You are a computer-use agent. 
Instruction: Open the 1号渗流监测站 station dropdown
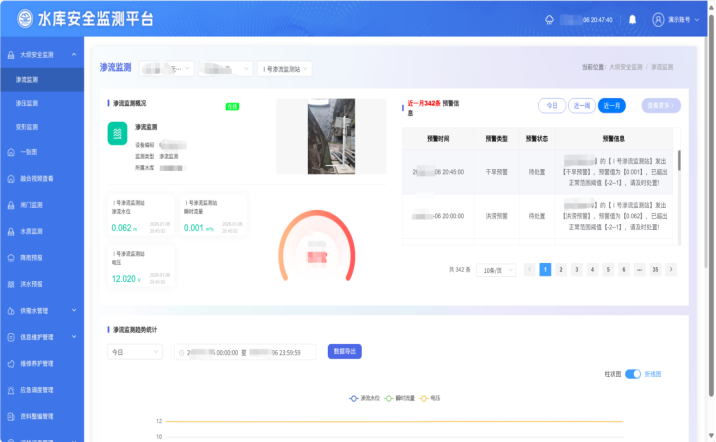(285, 68)
